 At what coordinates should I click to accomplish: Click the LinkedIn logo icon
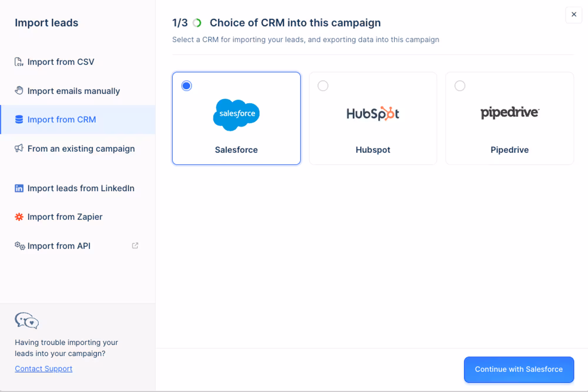pyautogui.click(x=19, y=188)
